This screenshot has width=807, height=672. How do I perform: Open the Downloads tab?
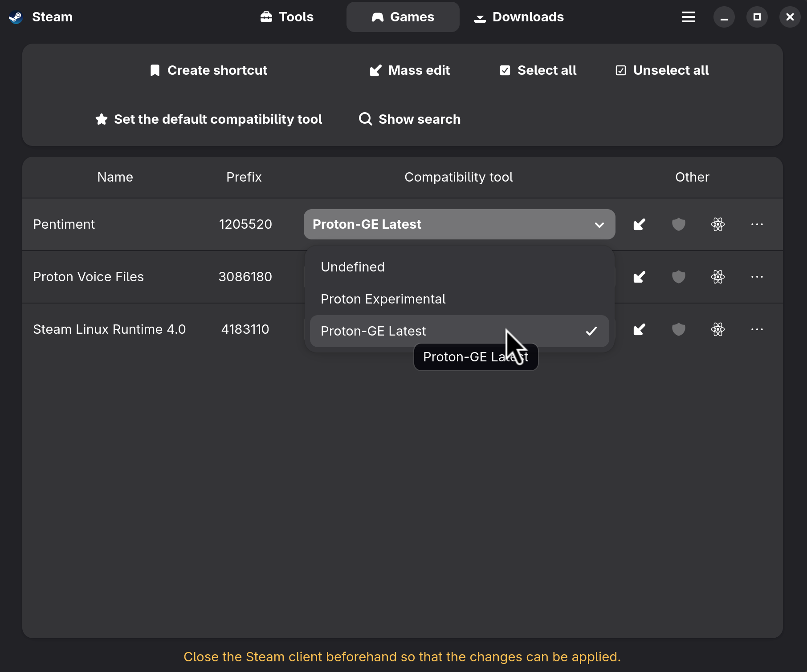coord(519,17)
